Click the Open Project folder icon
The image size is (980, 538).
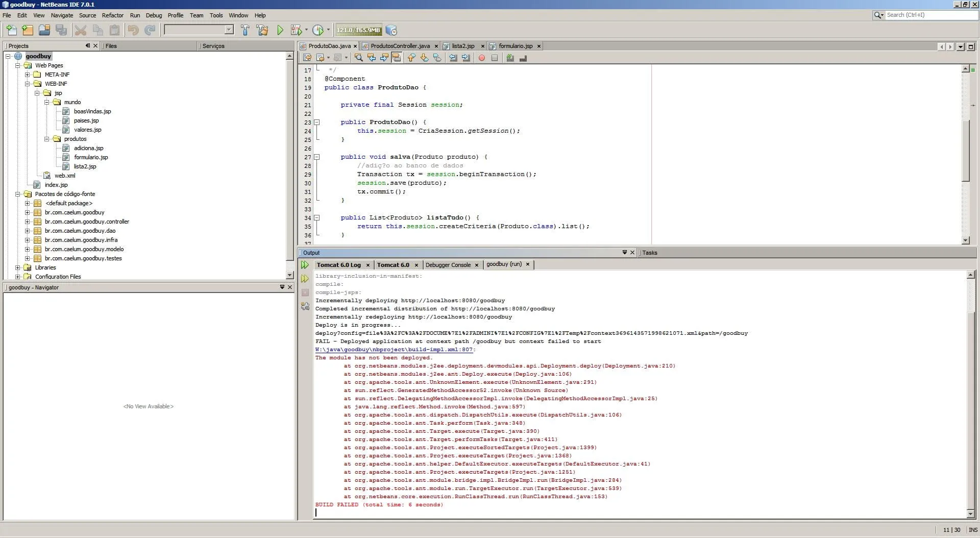pyautogui.click(x=44, y=30)
